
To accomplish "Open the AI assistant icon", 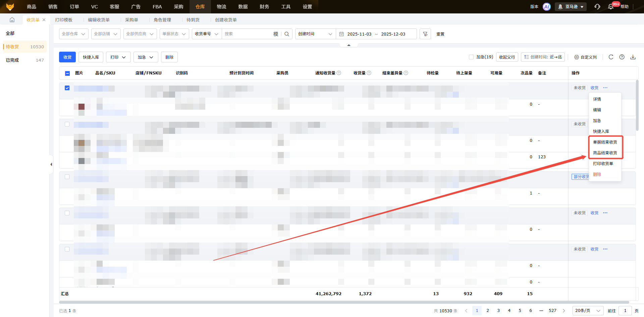I will [x=547, y=7].
